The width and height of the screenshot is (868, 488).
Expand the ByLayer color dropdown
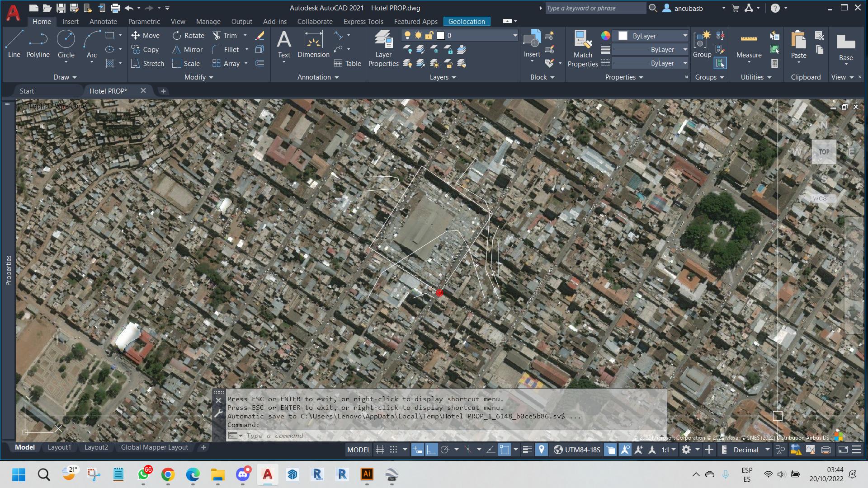coord(685,36)
